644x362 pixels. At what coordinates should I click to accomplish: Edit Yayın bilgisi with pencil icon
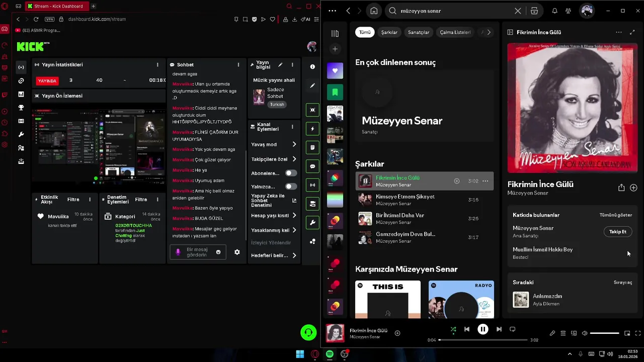click(x=280, y=65)
